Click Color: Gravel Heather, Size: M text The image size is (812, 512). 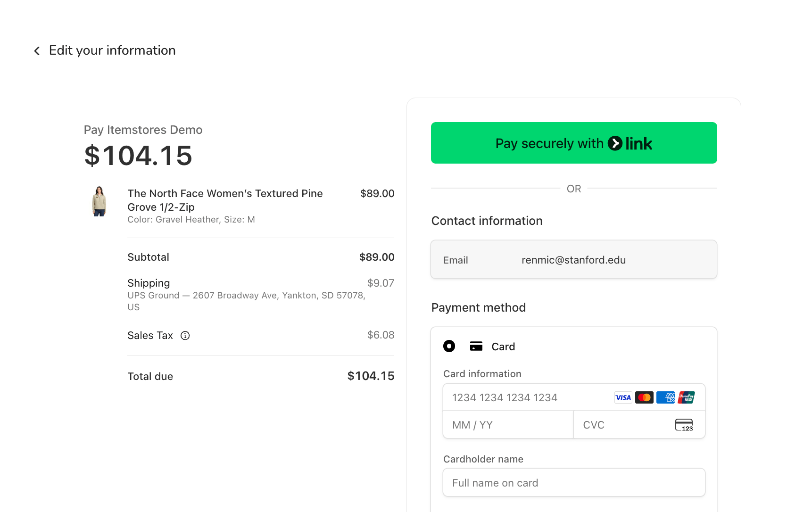191,220
